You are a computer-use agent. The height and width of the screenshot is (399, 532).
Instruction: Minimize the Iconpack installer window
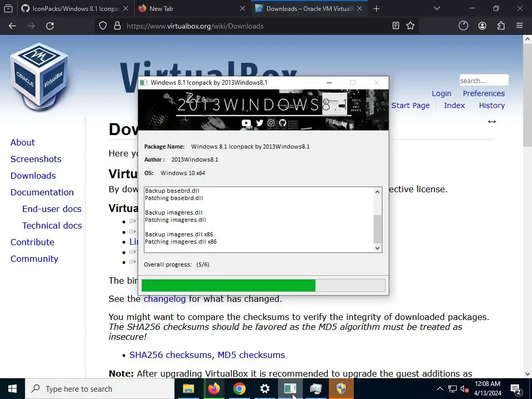[x=329, y=83]
